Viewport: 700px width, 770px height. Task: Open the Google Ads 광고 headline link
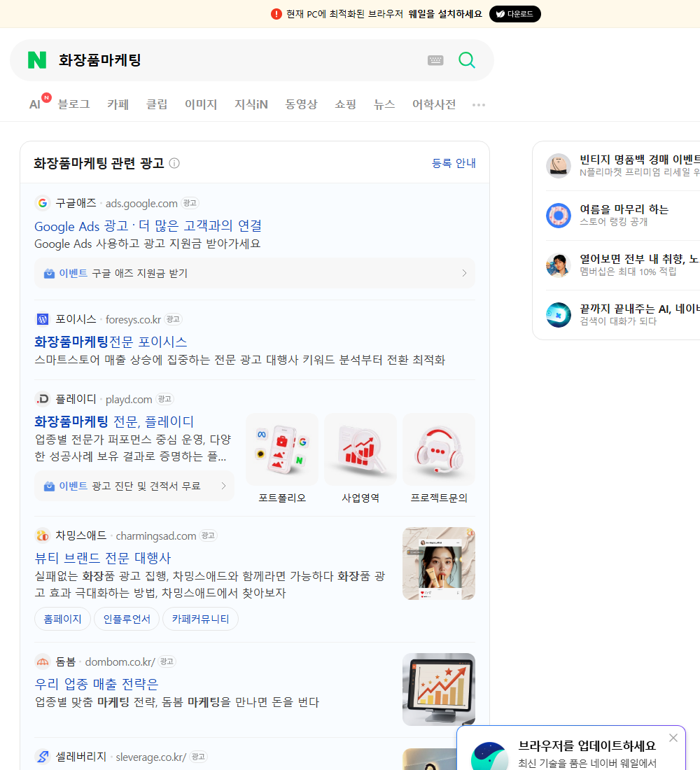148,226
